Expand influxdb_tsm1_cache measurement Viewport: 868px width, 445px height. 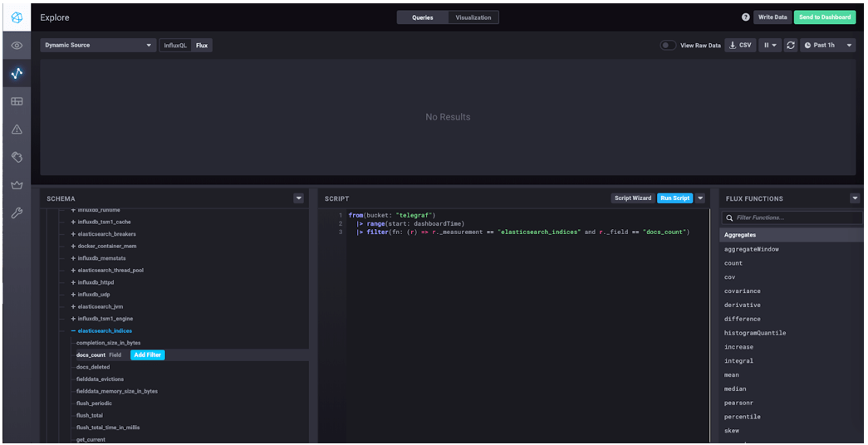pos(101,222)
